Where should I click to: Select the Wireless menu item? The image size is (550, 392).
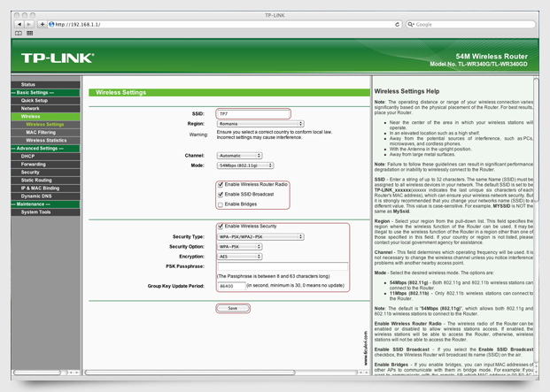[x=45, y=116]
